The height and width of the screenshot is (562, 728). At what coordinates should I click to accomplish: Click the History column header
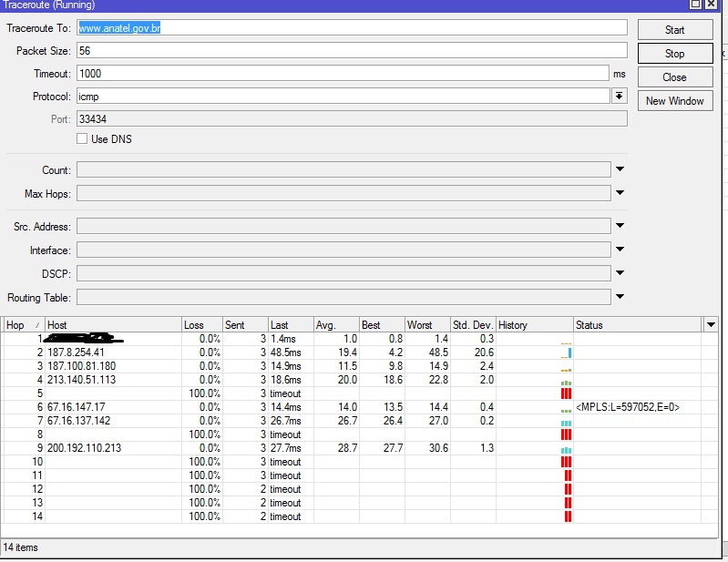[x=535, y=325]
